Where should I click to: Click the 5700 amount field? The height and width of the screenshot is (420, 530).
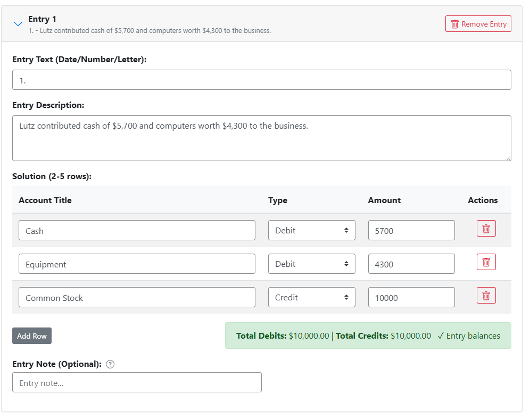tap(411, 230)
